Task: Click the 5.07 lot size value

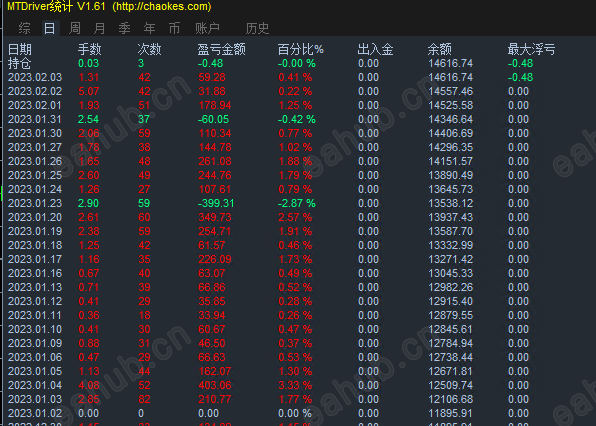Action: (x=89, y=92)
